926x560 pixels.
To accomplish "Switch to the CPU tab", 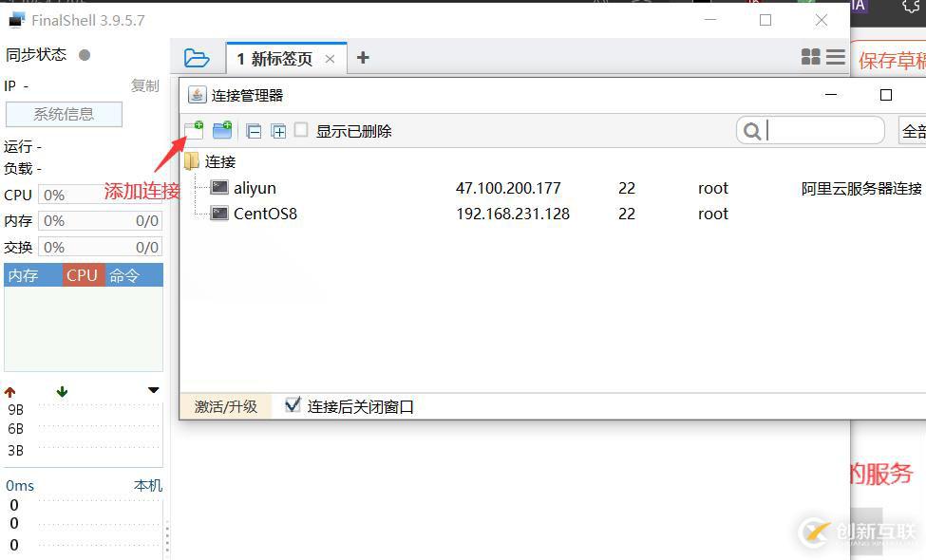I will tap(82, 274).
